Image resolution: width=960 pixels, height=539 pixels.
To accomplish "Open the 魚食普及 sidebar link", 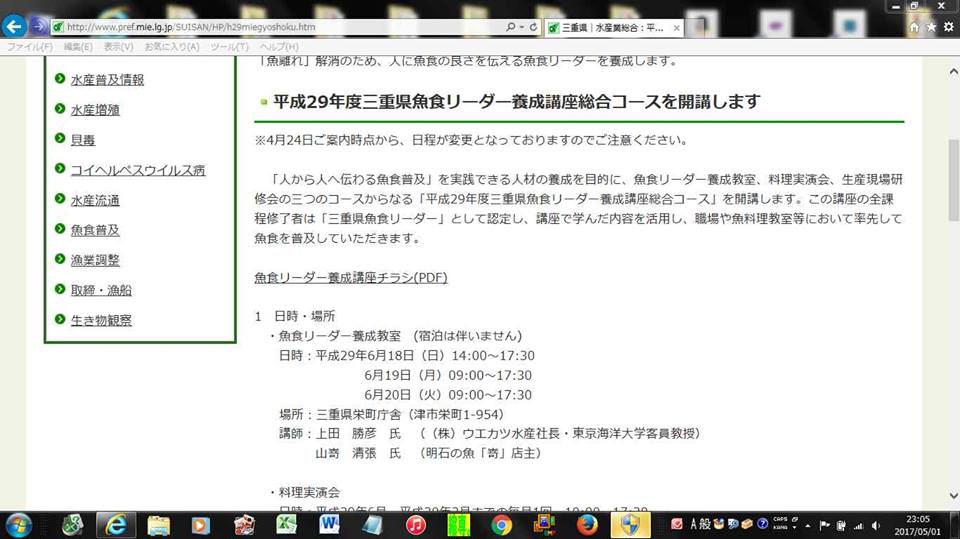I will [95, 230].
